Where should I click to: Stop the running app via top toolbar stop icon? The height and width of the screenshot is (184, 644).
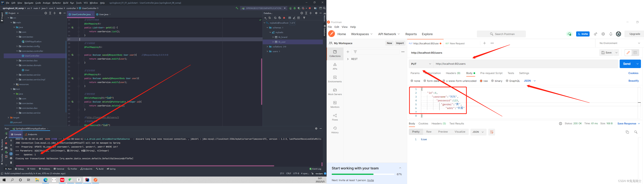point(310,8)
